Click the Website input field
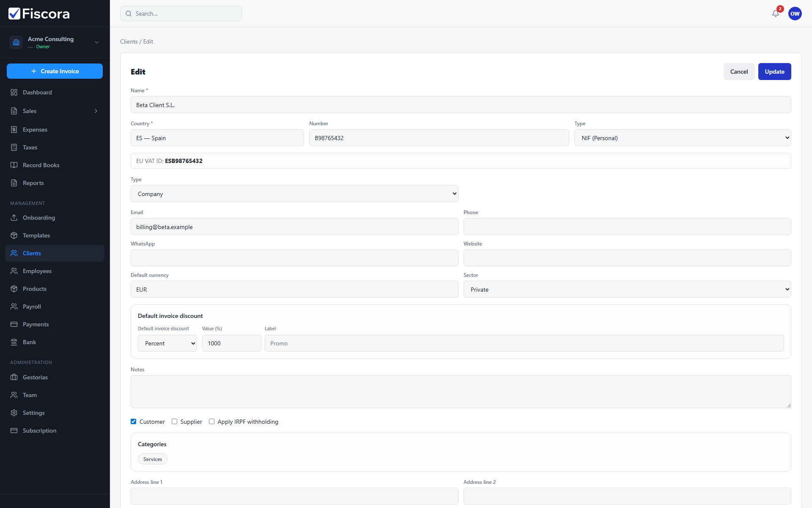Viewport: 812px width, 508px height. pos(627,258)
